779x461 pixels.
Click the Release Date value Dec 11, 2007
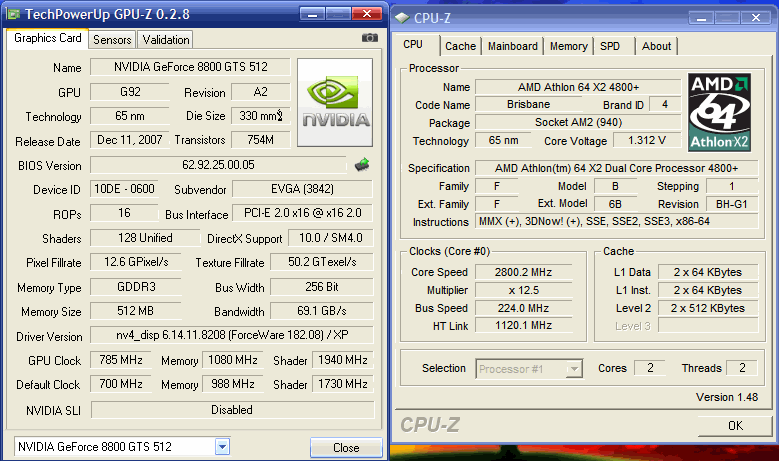click(130, 140)
